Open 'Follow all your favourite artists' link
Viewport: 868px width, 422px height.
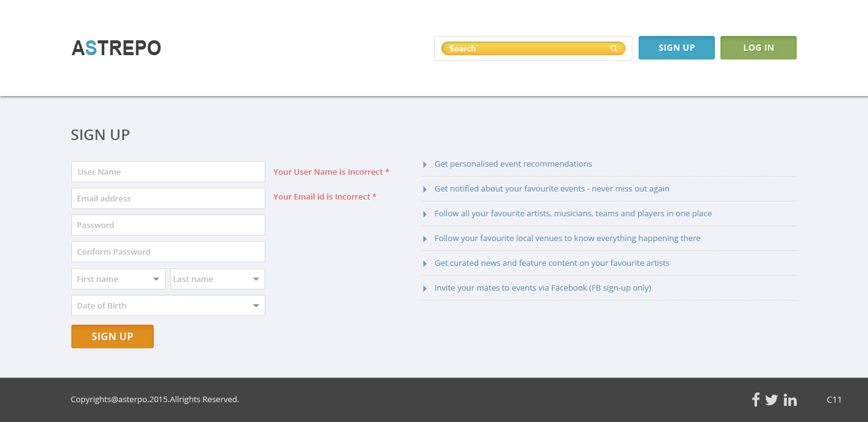(x=573, y=214)
